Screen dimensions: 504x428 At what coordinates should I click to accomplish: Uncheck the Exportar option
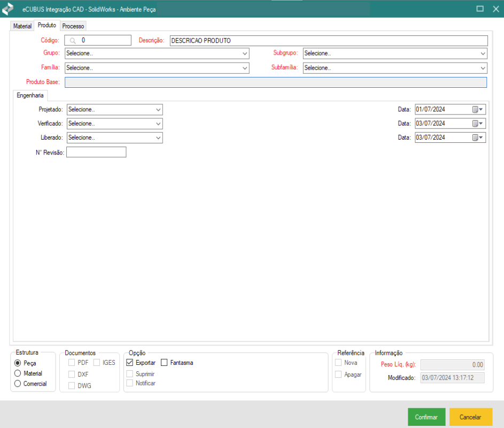pyautogui.click(x=130, y=363)
